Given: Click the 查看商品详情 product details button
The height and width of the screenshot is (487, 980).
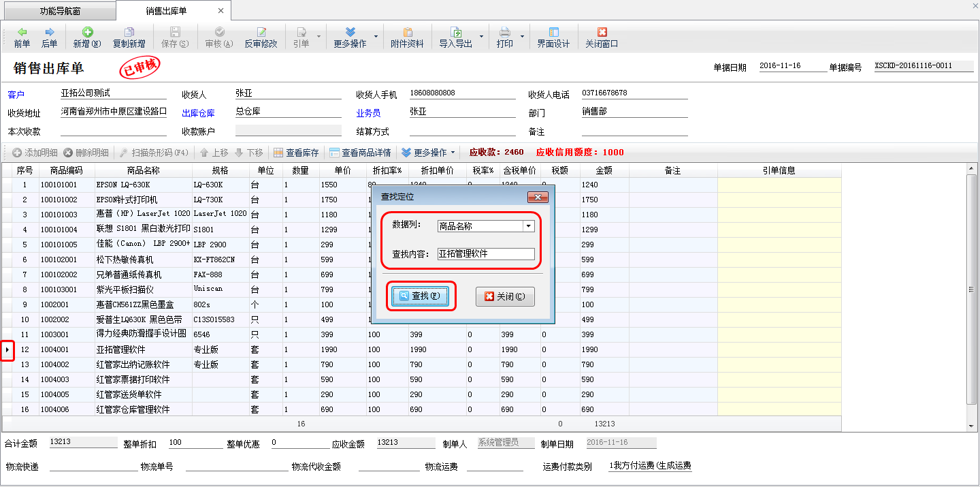Looking at the screenshot, I should tap(360, 153).
